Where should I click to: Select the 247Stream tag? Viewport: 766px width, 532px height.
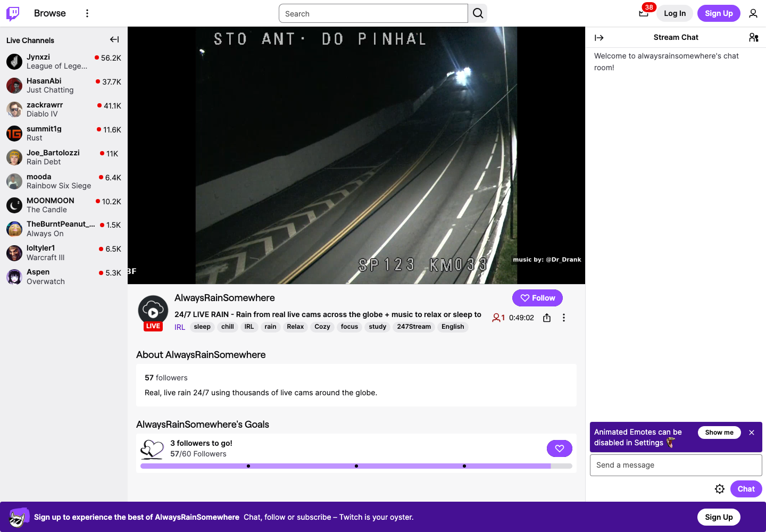pos(414,327)
